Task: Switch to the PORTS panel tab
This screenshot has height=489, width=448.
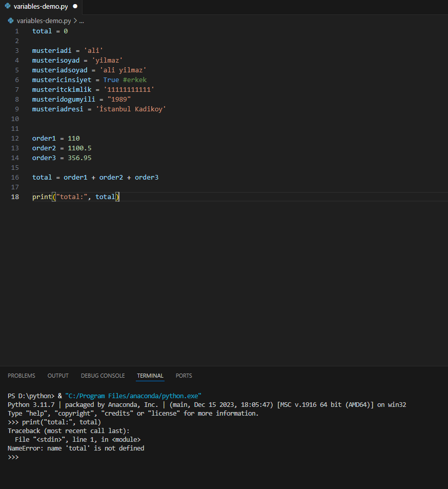Action: pos(184,376)
